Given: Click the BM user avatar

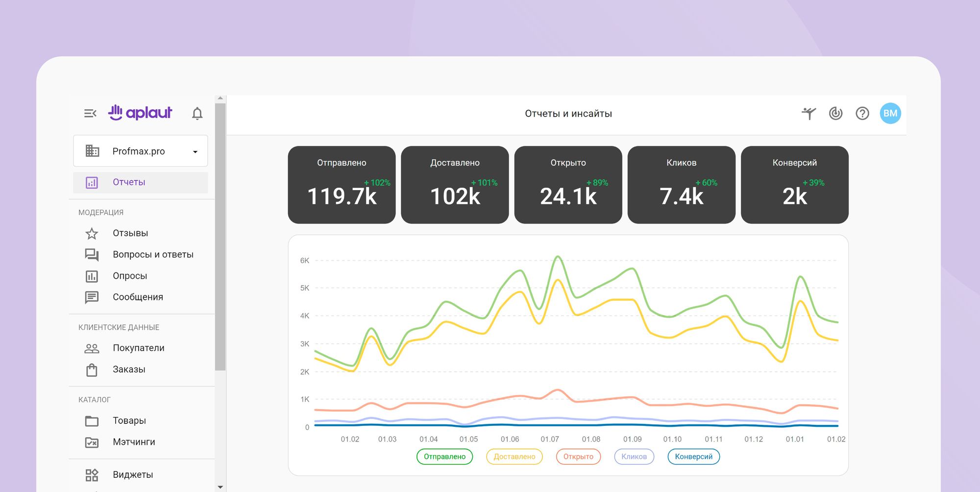Looking at the screenshot, I should coord(890,114).
